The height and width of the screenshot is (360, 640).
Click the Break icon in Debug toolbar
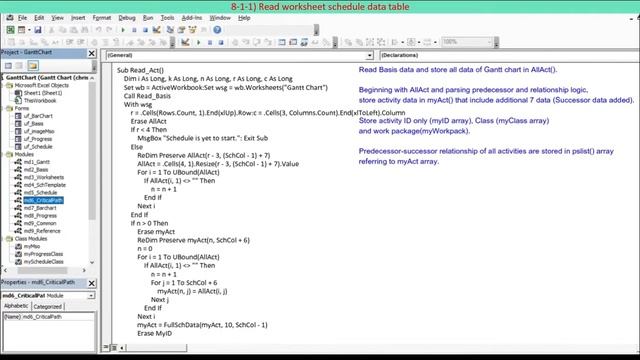click(x=210, y=42)
